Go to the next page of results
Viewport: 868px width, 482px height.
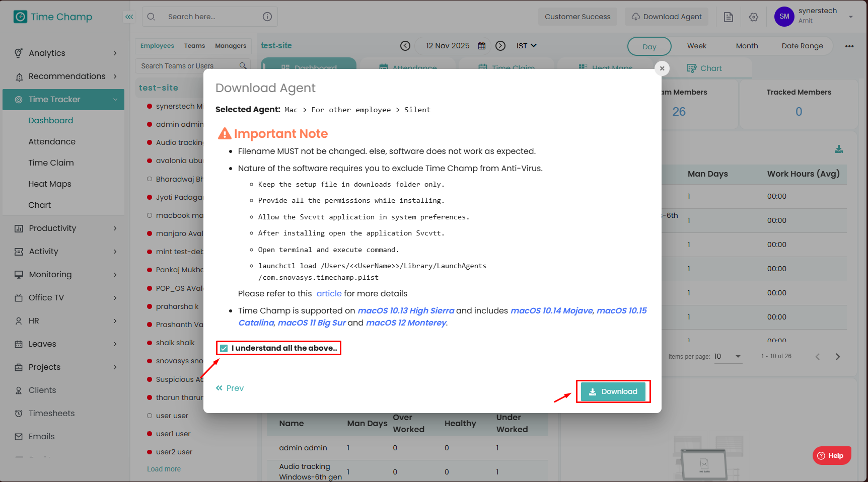click(838, 357)
